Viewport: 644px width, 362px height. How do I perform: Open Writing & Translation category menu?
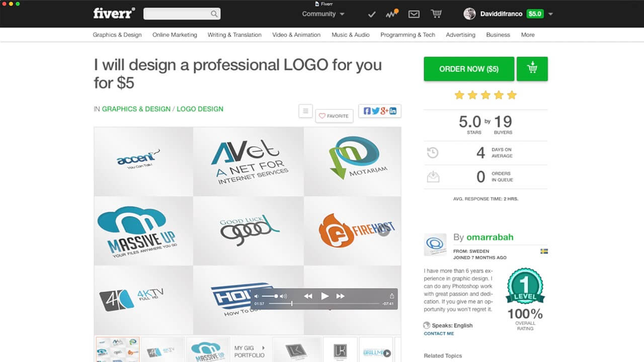coord(234,35)
